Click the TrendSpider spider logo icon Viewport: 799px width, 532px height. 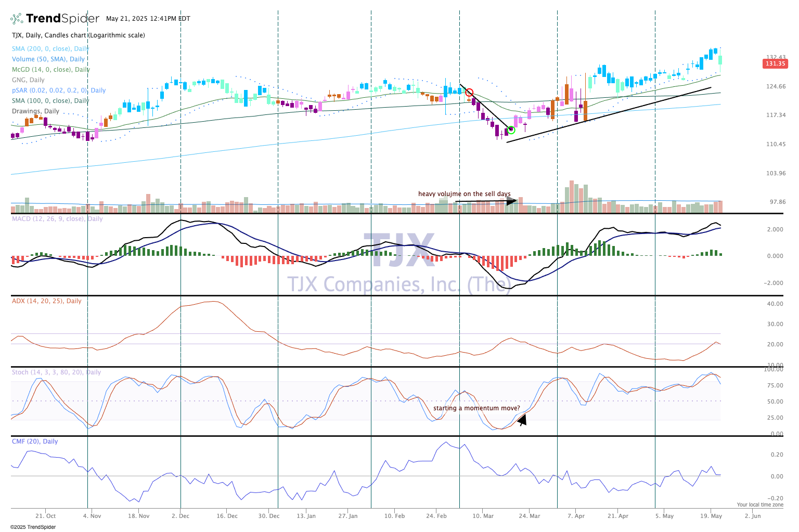tap(17, 19)
